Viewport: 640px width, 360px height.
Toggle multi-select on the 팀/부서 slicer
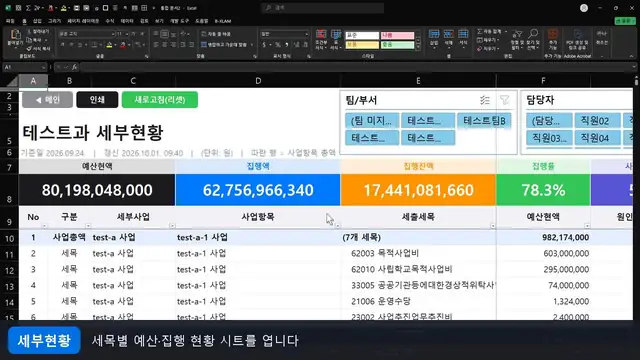click(x=485, y=100)
